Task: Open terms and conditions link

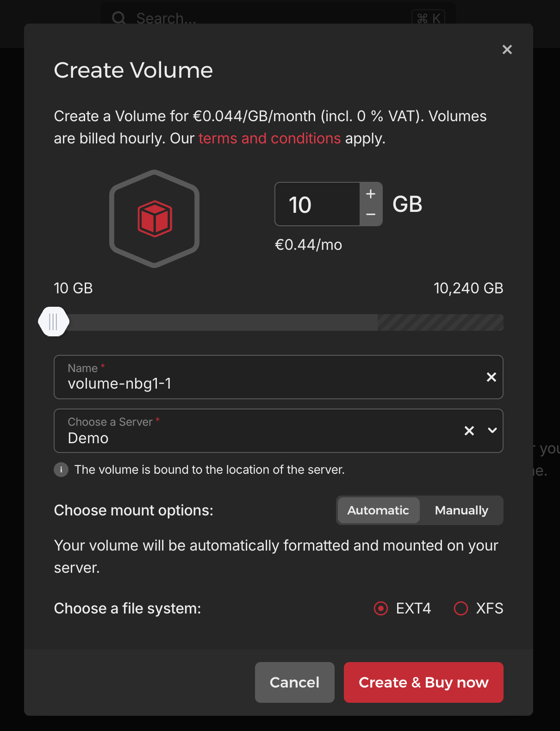Action: [x=269, y=138]
